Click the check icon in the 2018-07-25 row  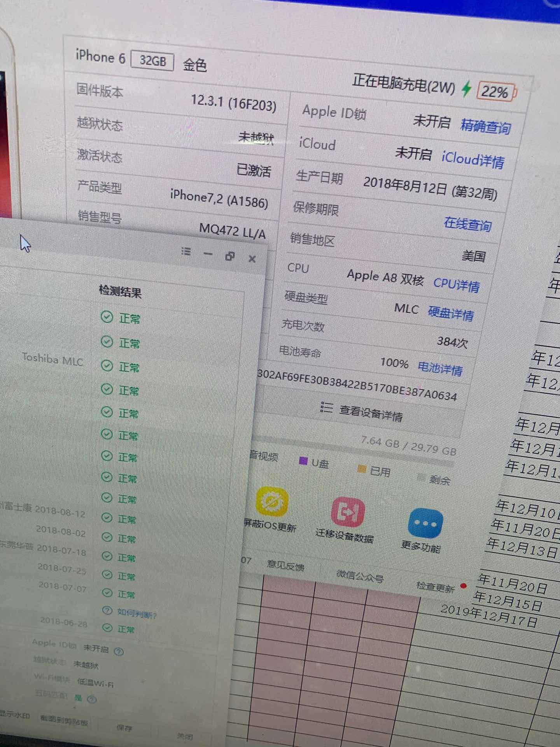tap(107, 574)
